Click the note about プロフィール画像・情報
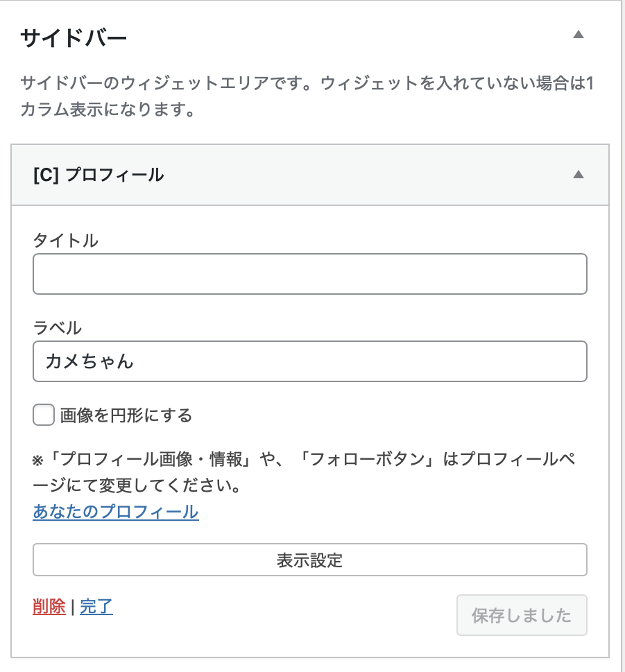Viewport: 625px width, 672px height. [x=305, y=472]
